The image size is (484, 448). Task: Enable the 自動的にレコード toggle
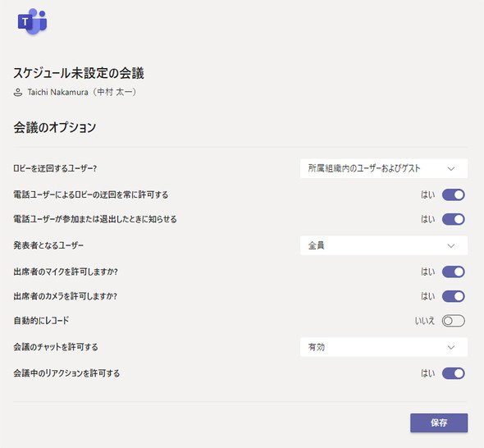(453, 321)
